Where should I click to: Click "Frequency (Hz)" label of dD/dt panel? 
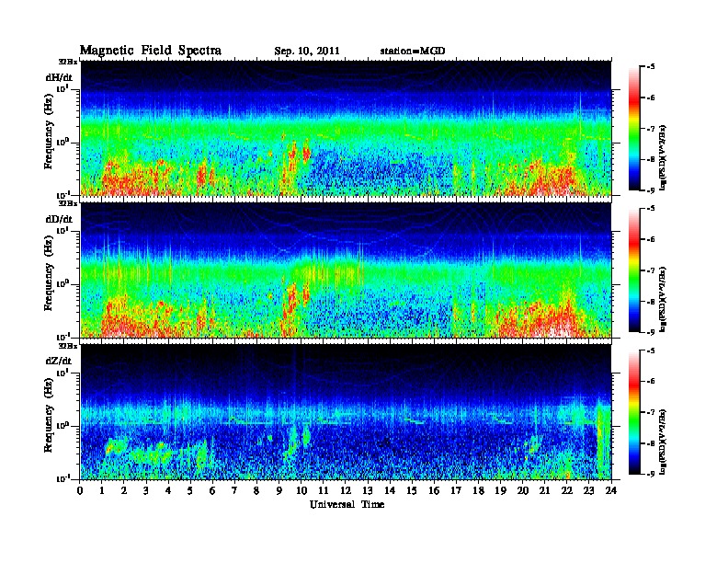(49, 275)
